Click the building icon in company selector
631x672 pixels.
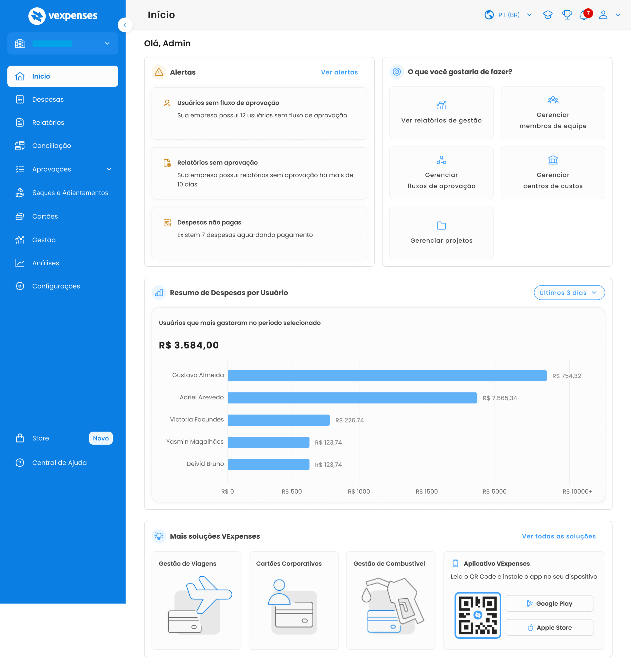click(20, 43)
